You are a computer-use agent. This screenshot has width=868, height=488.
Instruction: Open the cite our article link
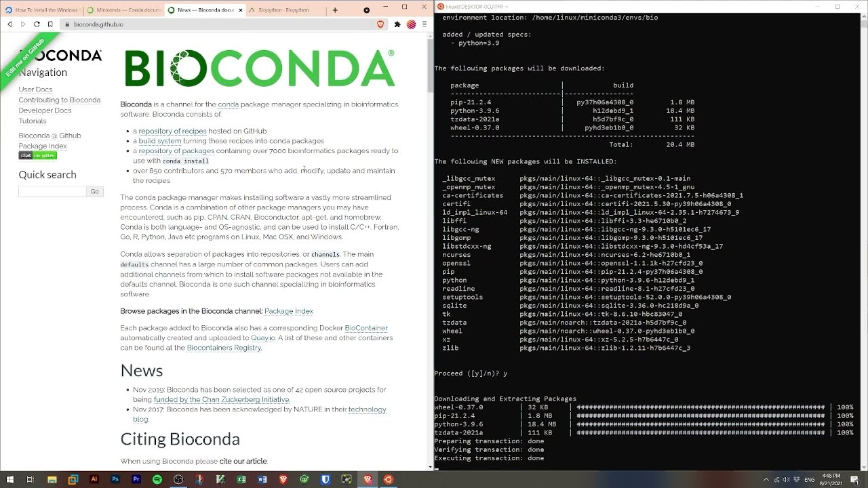coord(243,461)
